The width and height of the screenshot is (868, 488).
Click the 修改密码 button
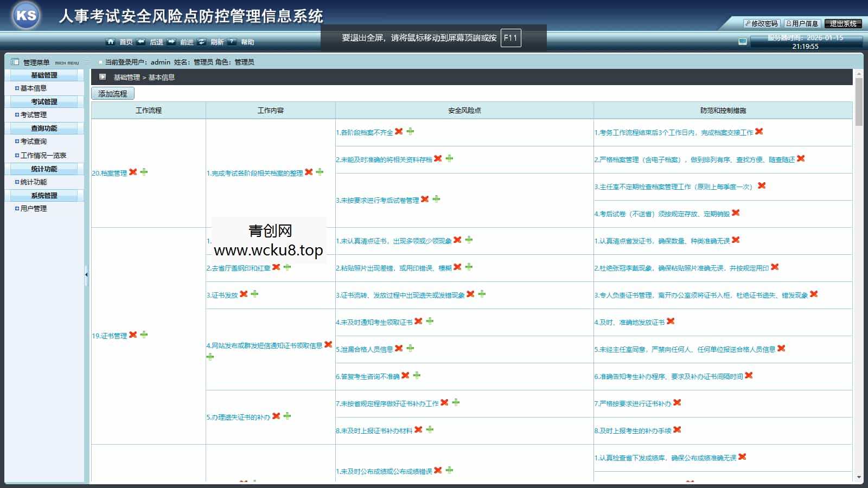tap(762, 23)
